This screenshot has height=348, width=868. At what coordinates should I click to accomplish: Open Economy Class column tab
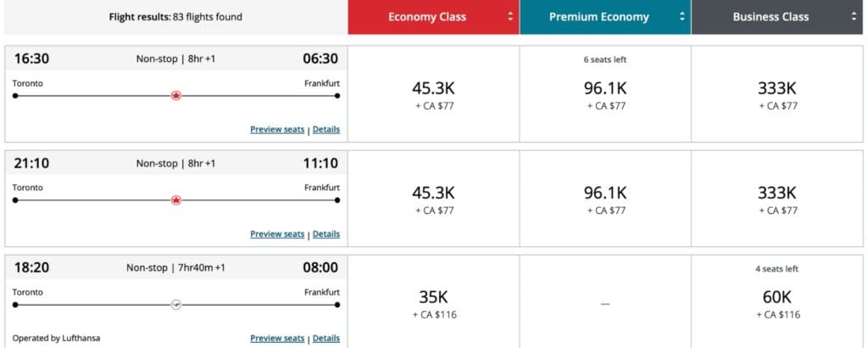428,17
